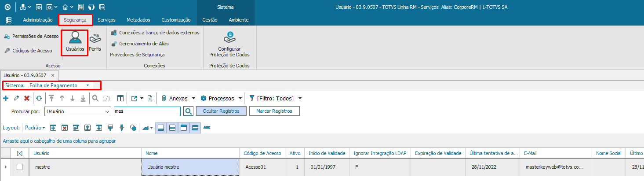Open the Usuários ribbon button

point(75,42)
